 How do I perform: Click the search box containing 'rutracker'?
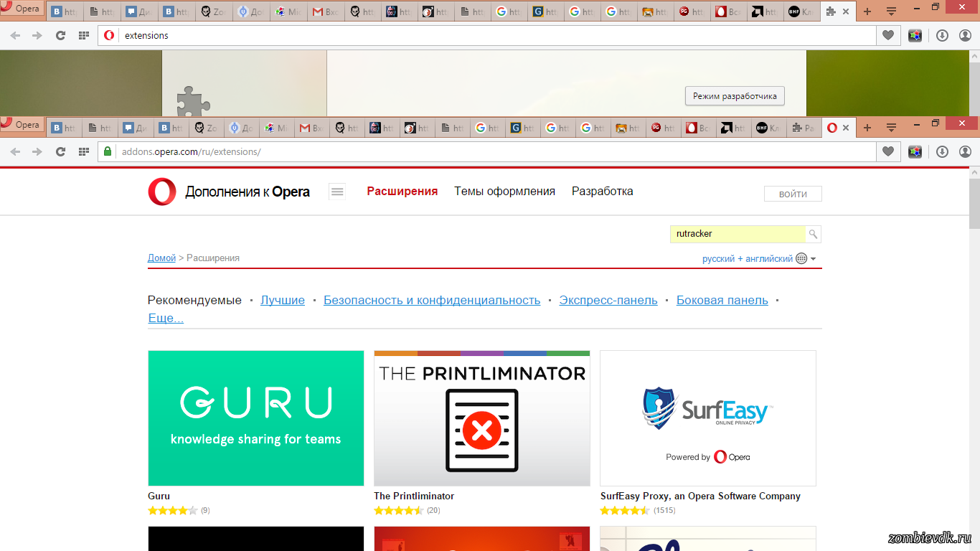[x=738, y=234]
